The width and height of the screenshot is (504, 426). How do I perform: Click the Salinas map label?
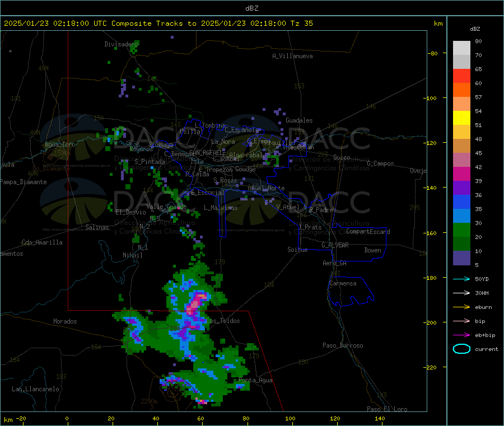pos(97,227)
